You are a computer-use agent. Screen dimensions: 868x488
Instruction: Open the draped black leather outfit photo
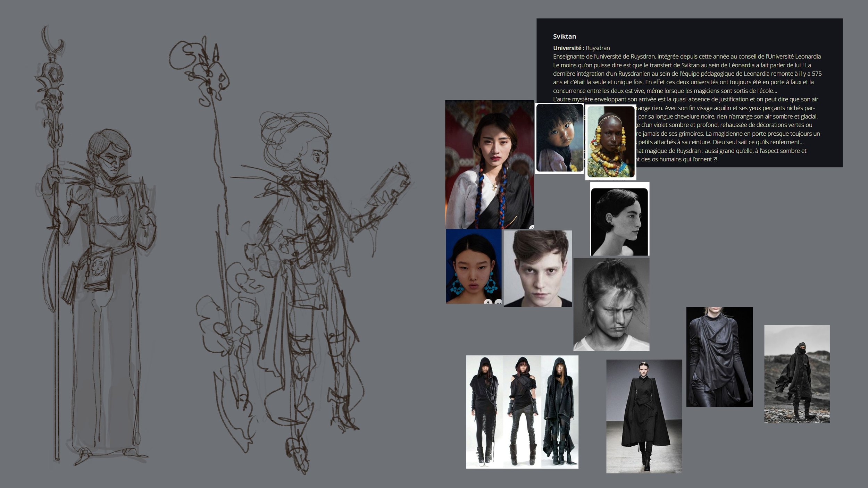coord(719,357)
